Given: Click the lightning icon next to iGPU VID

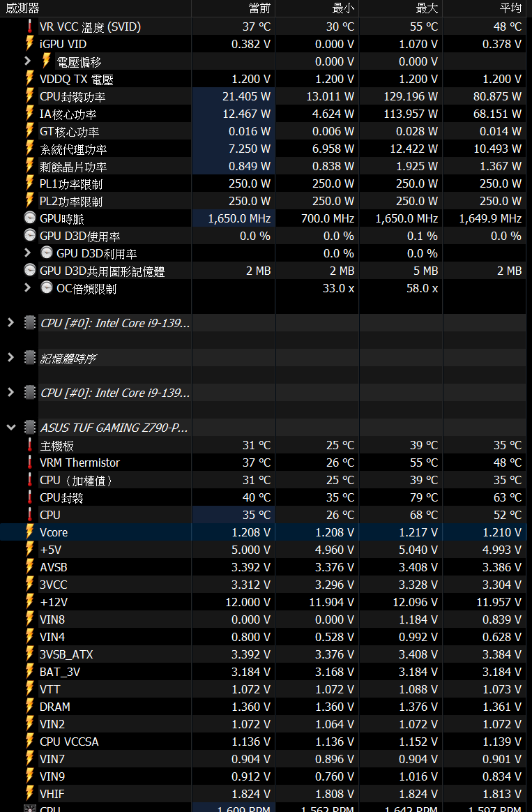Looking at the screenshot, I should (x=30, y=44).
